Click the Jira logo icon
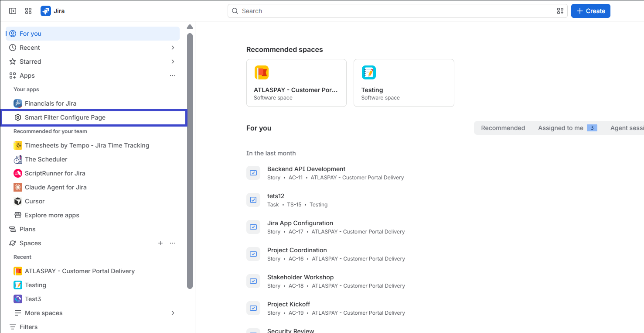The width and height of the screenshot is (644, 333). (x=46, y=11)
